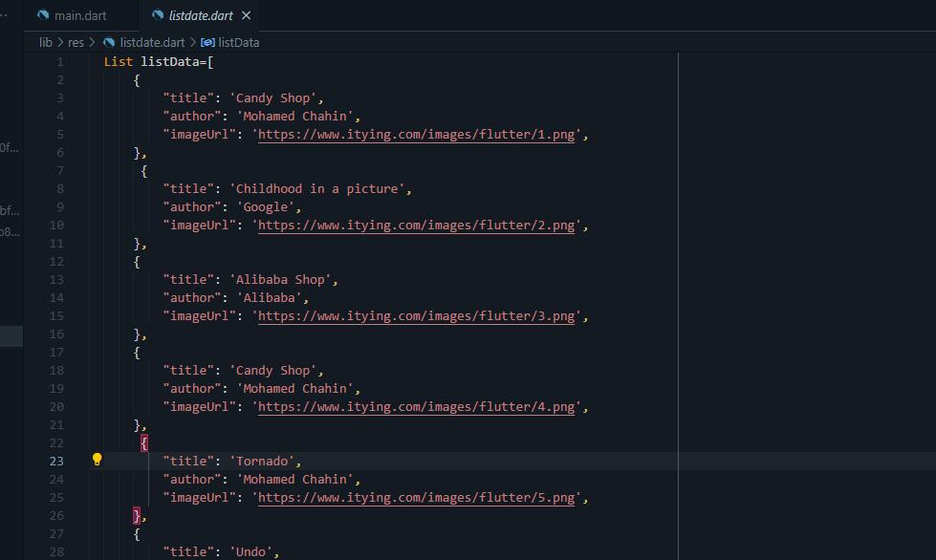Click 'Mohamed Chahin' author on line 4
Viewport: 936px width, 560px height.
coord(294,117)
